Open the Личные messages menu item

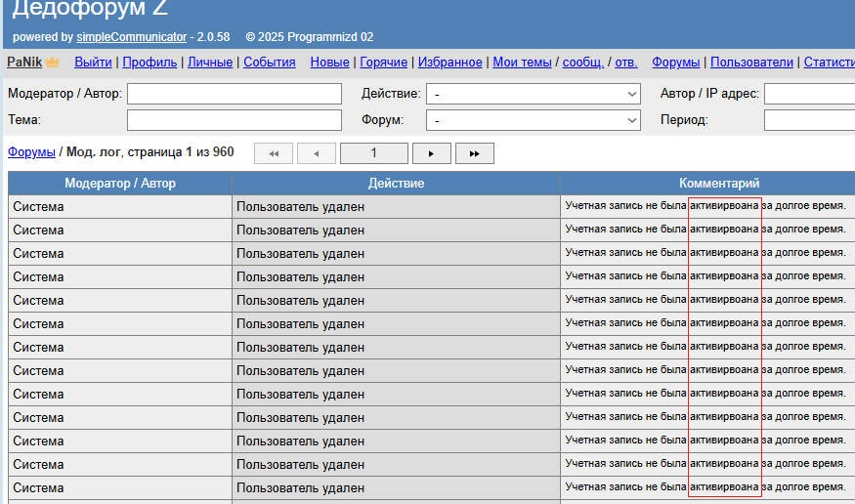[x=210, y=63]
